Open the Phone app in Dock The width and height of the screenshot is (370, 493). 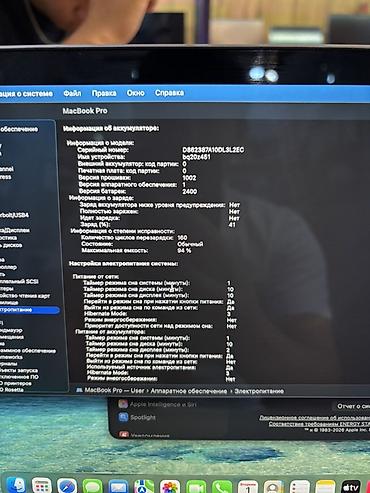point(222,487)
